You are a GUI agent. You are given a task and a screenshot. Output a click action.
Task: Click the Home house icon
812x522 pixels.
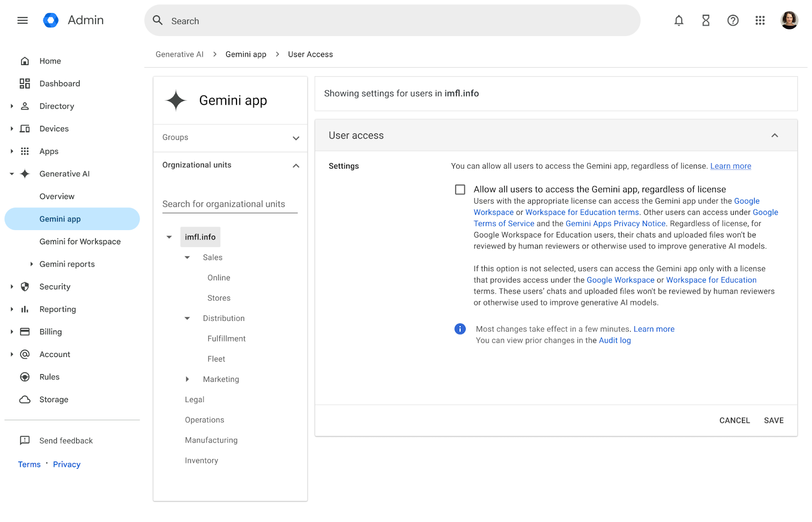(x=24, y=61)
